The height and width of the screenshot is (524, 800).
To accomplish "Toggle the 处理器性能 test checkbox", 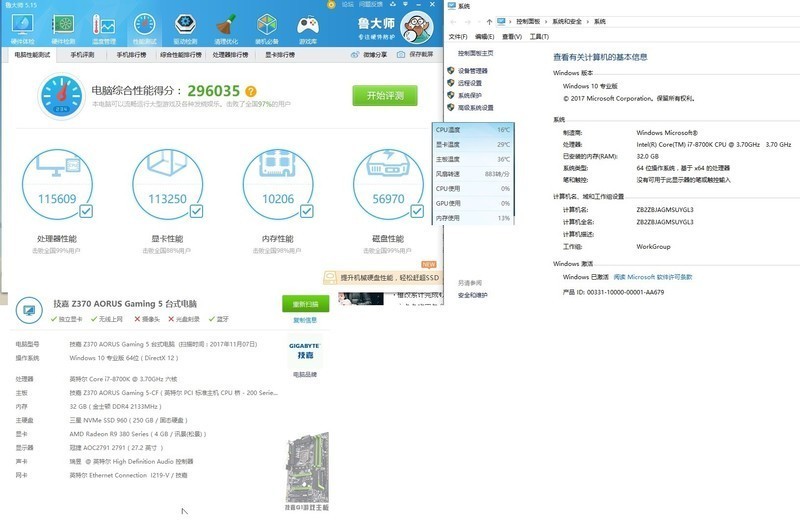I will 86,211.
